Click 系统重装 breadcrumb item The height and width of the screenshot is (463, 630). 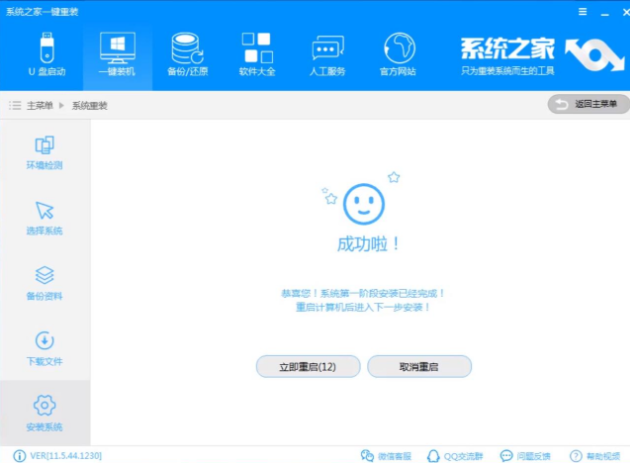pos(88,105)
